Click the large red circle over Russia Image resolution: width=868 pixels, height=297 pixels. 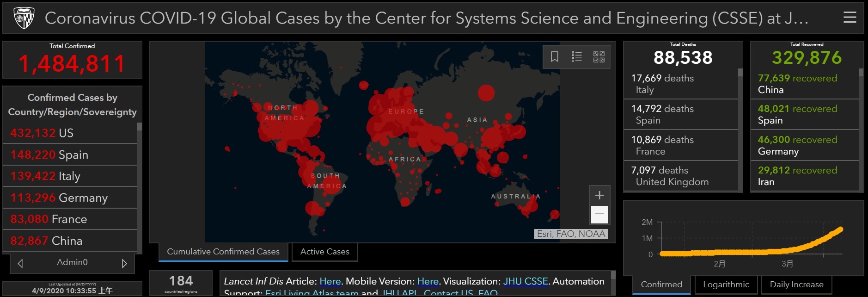pyautogui.click(x=486, y=93)
